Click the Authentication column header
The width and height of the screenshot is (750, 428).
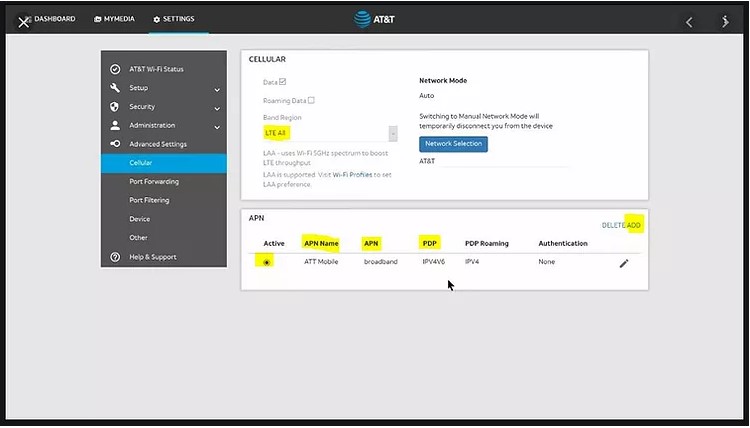tap(563, 243)
